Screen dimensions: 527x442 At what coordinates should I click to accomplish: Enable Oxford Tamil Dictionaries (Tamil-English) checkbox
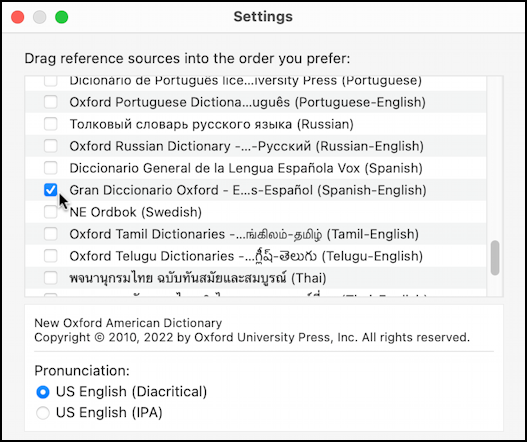coord(50,234)
